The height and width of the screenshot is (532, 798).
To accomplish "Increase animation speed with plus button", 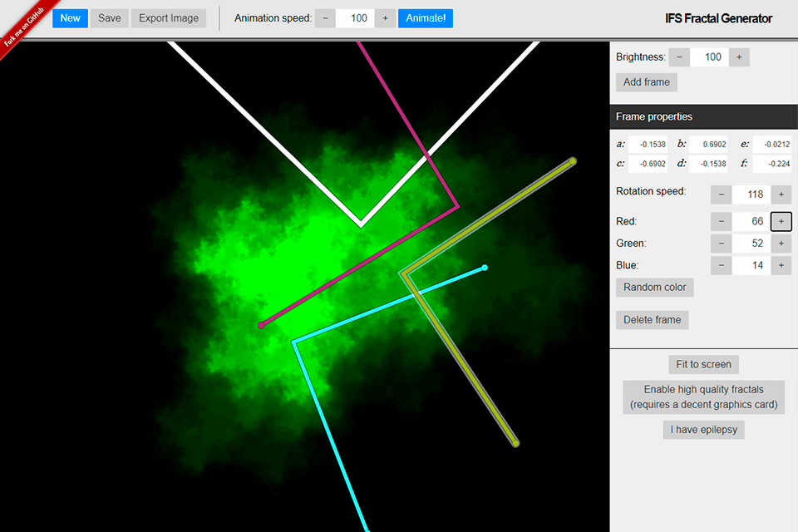I will pos(385,18).
